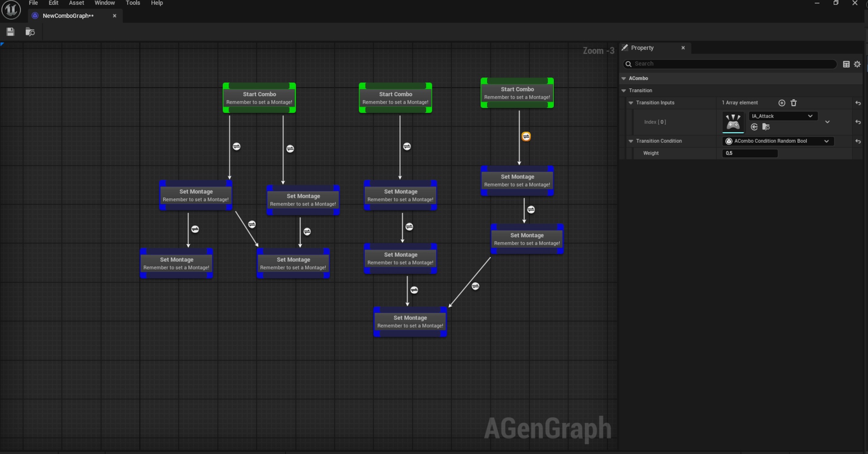Reset Transition Condition to default
Screen dimensions: 868x454
click(858, 142)
